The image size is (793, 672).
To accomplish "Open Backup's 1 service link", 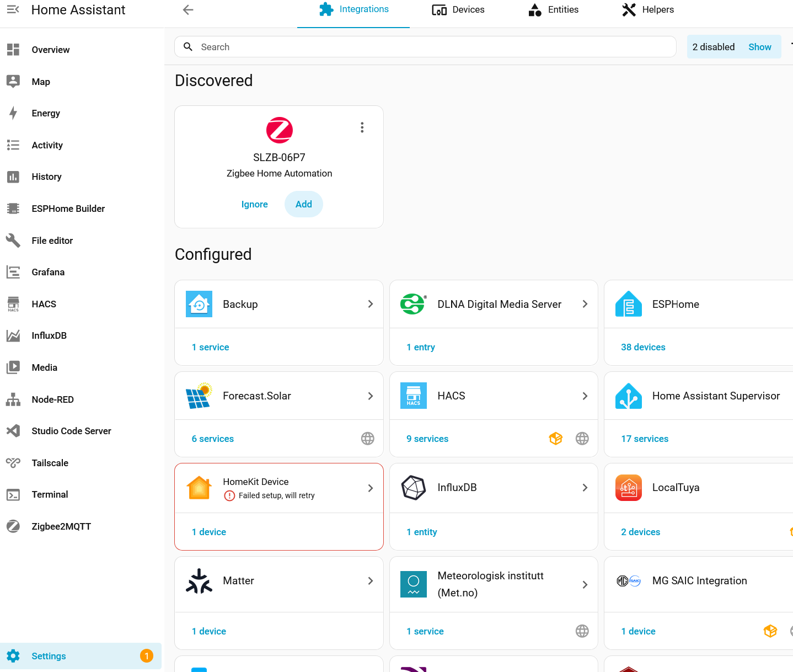I will click(x=211, y=347).
